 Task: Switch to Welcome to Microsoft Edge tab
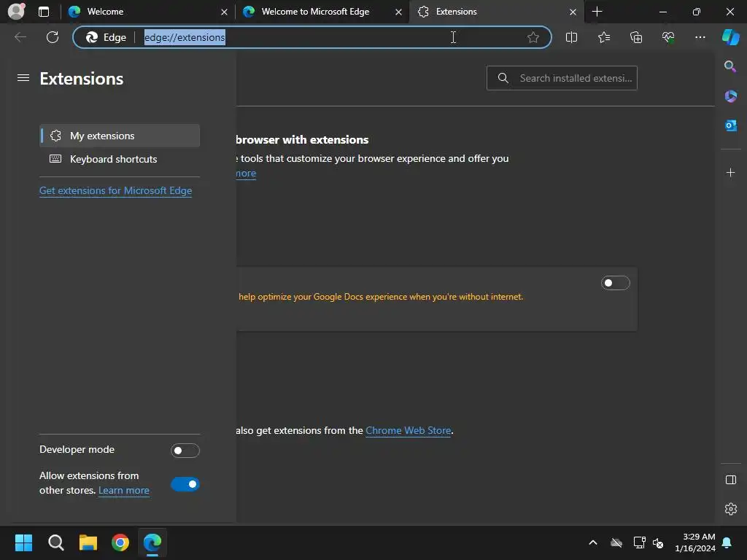[x=322, y=12]
